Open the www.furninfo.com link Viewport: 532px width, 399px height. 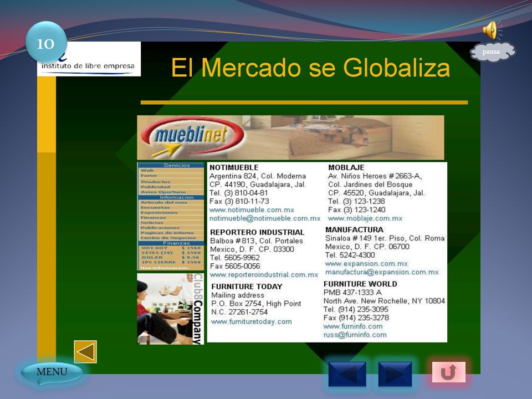coord(353,326)
